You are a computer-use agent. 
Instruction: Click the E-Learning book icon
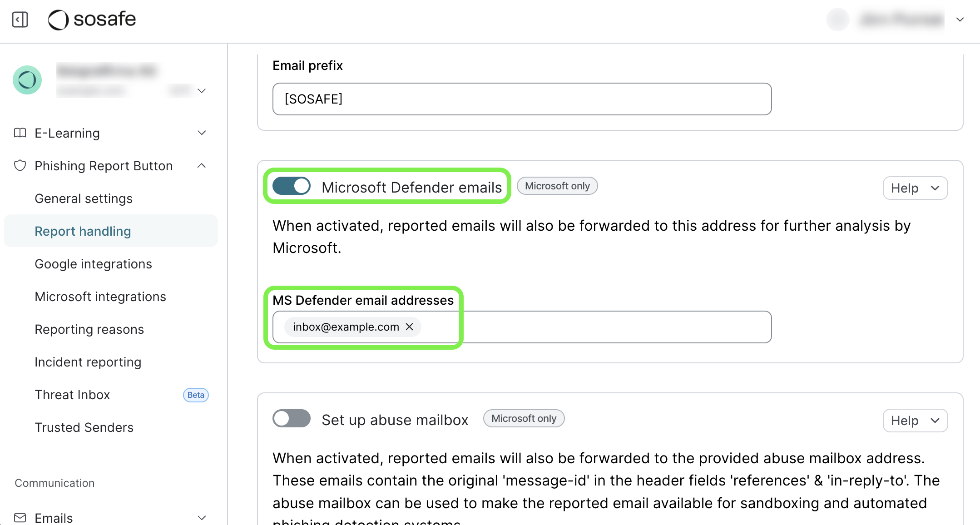pyautogui.click(x=20, y=133)
